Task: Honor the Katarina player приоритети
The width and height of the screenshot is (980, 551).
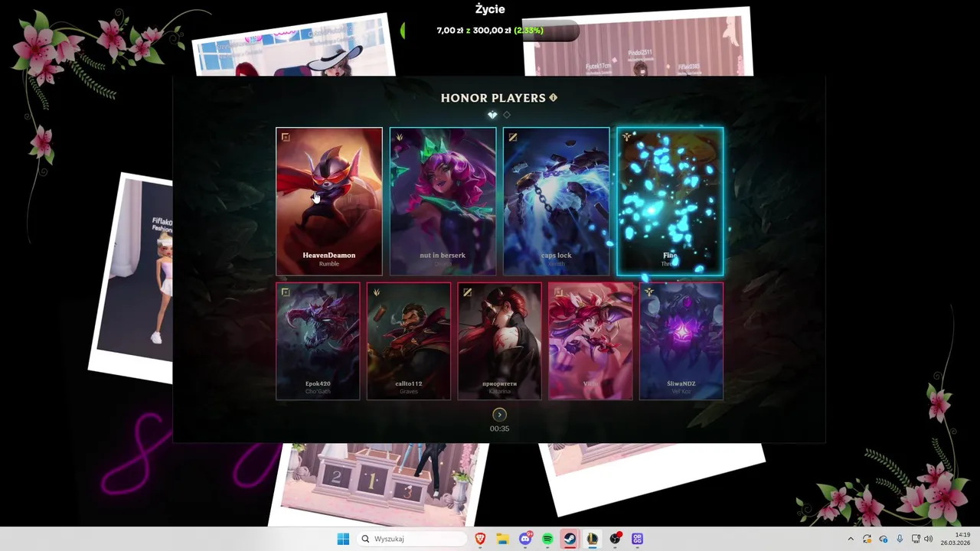Action: click(499, 341)
